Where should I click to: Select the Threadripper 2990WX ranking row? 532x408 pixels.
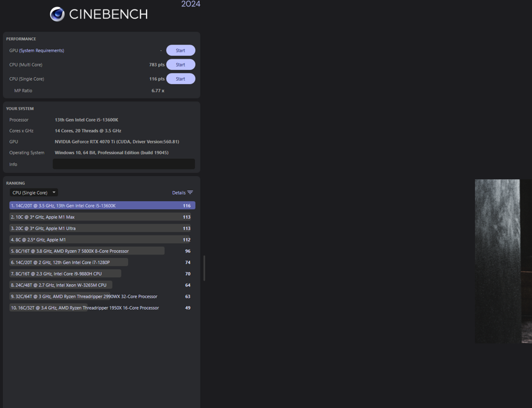(x=102, y=297)
